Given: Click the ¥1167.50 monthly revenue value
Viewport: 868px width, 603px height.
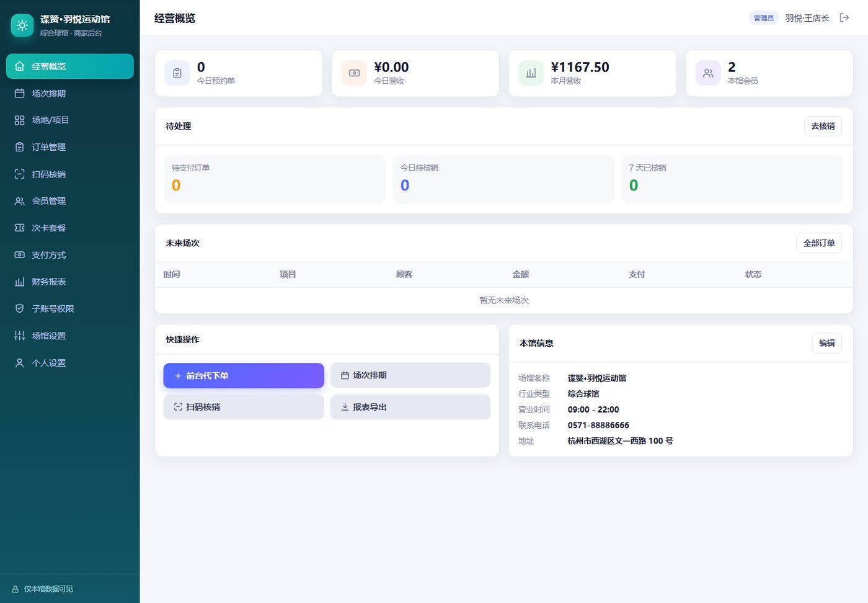Looking at the screenshot, I should [x=580, y=67].
